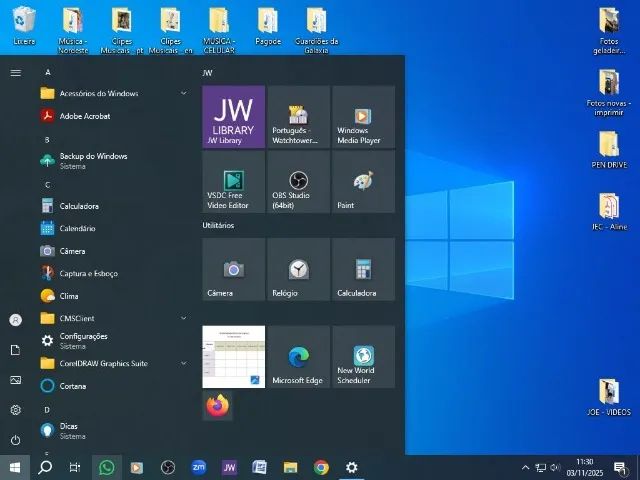Launch Microsoft Edge tile
Image resolution: width=640 pixels, height=480 pixels.
tap(299, 357)
